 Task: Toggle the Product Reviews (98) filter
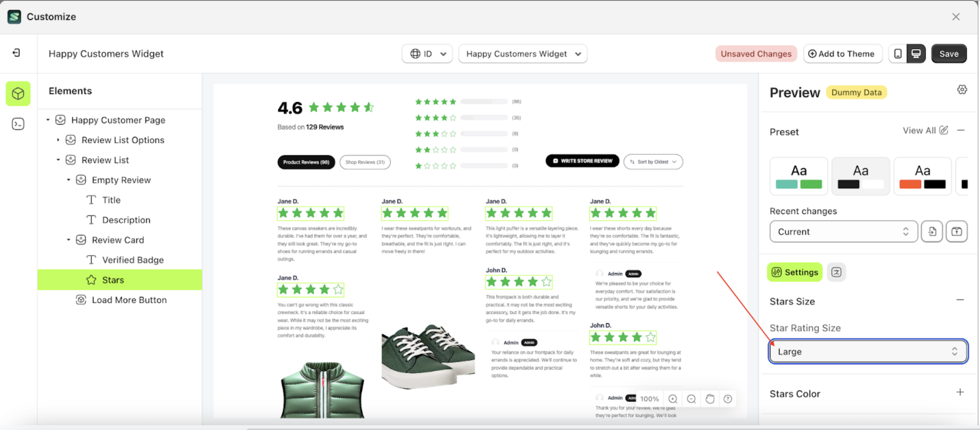pyautogui.click(x=306, y=162)
